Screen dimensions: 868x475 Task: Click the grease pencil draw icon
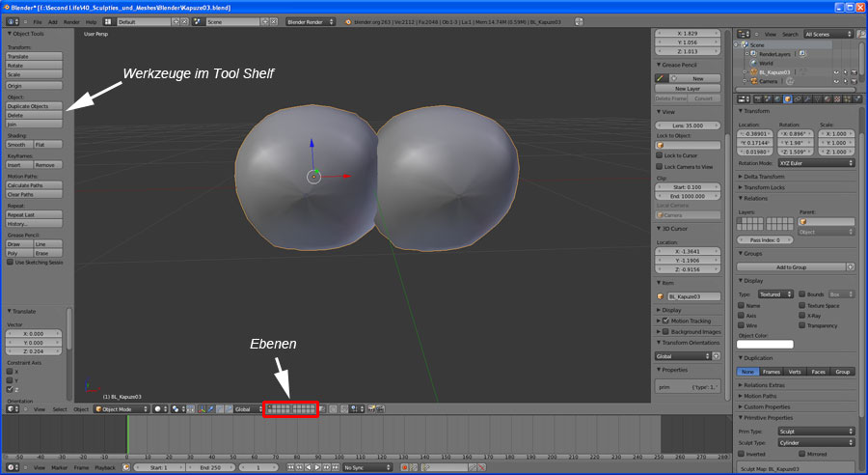tap(661, 77)
